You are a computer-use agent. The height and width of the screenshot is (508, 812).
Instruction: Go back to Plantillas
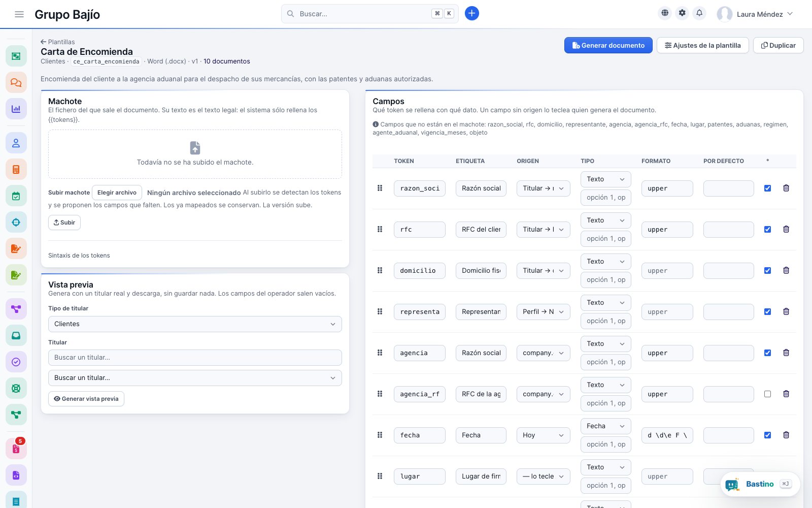pos(58,42)
